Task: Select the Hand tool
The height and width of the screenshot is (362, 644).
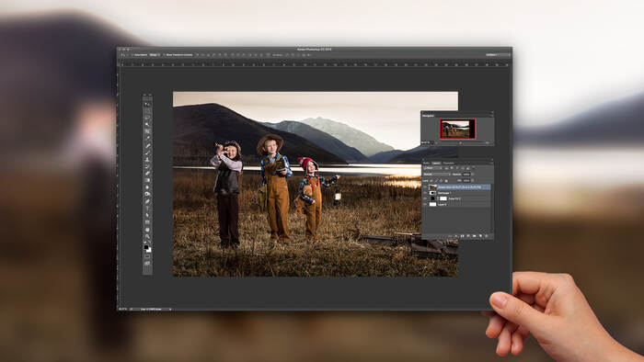Action: tap(147, 230)
